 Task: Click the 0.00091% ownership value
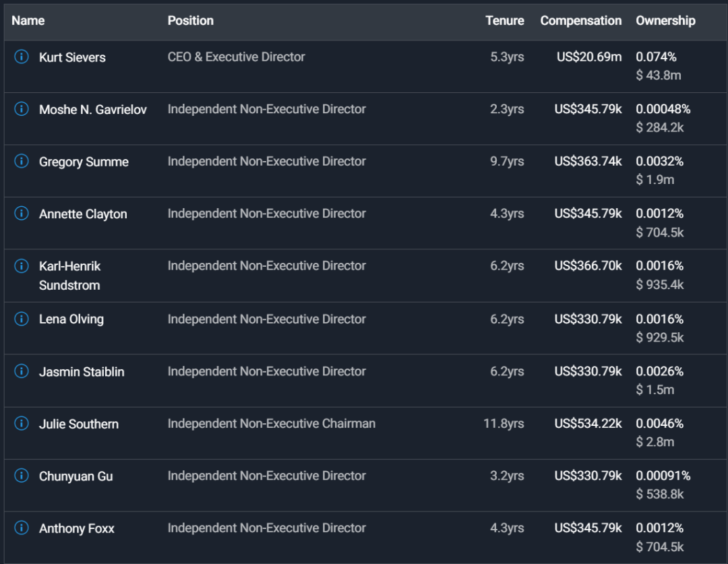[663, 475]
